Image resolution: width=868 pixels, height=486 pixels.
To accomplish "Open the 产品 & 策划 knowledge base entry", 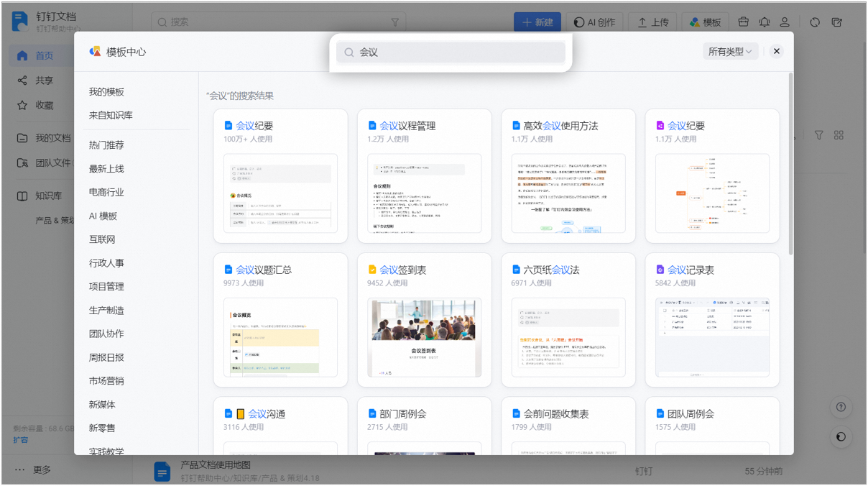I will tap(55, 220).
